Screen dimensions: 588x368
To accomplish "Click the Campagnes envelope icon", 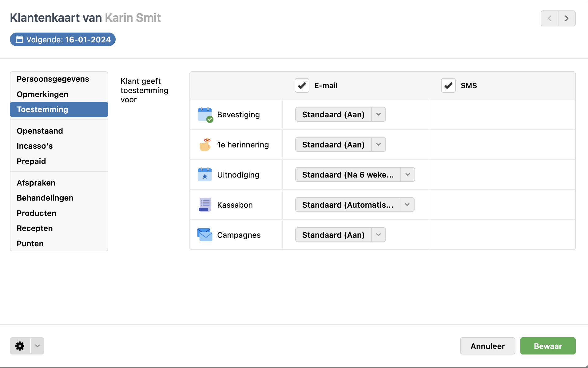I will coord(205,235).
